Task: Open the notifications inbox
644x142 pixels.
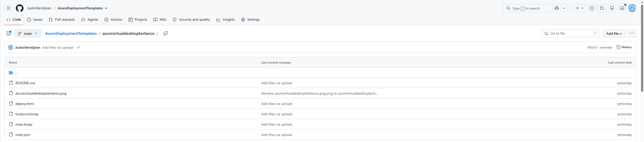Action: (x=622, y=8)
